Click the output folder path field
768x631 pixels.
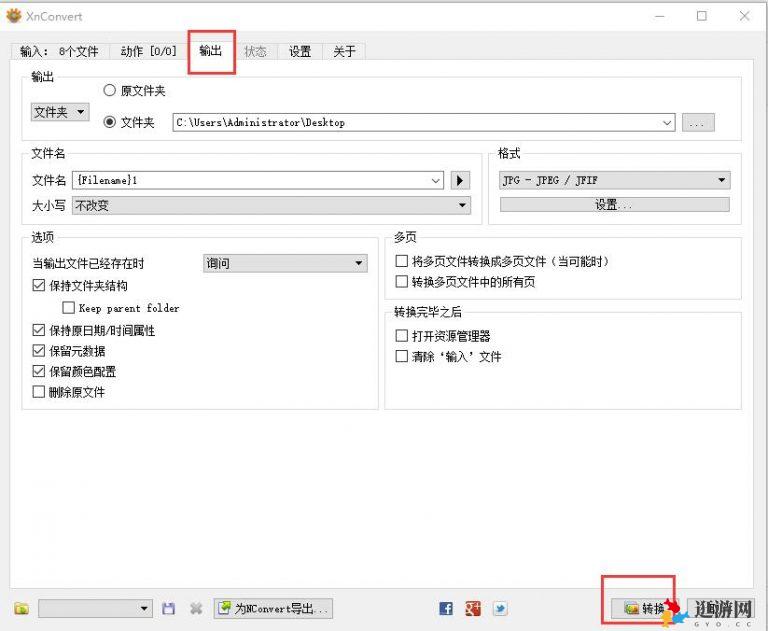420,122
